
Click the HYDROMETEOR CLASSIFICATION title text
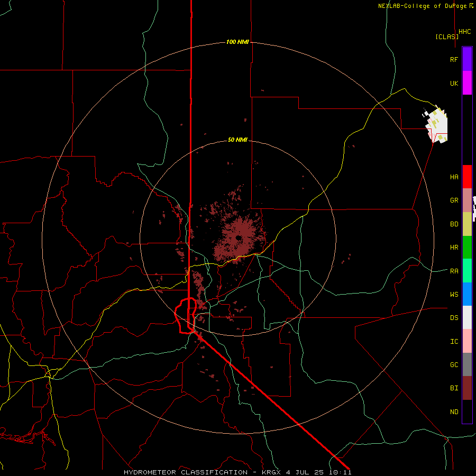186,472
